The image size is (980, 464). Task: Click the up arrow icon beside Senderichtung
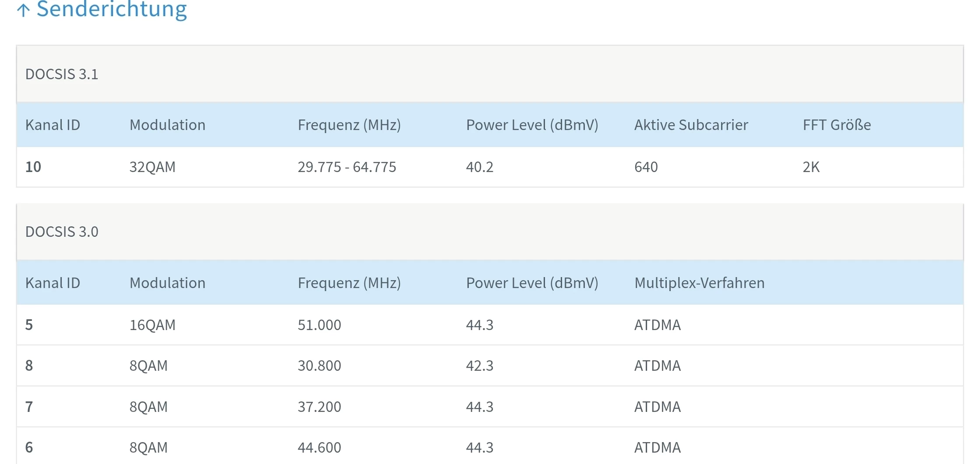[23, 10]
